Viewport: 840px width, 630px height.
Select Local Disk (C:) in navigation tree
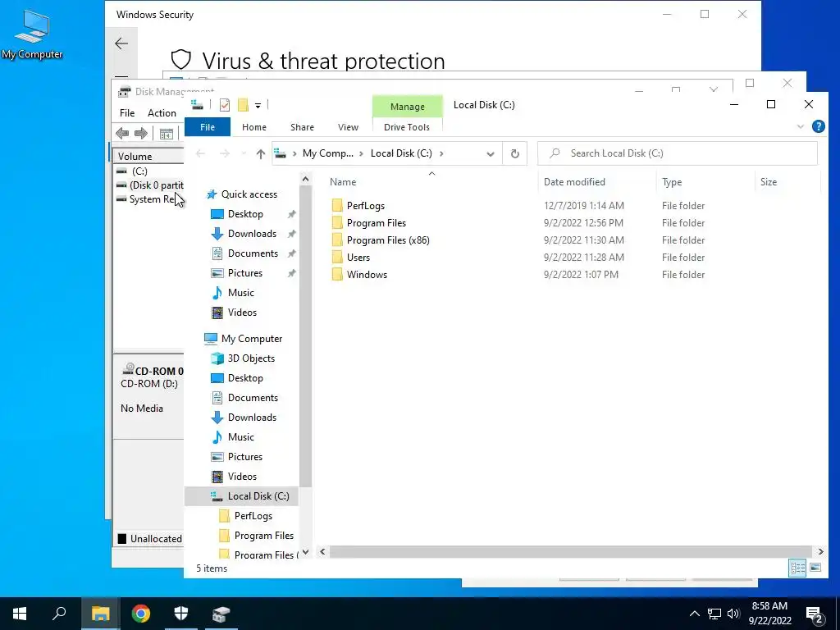click(258, 496)
